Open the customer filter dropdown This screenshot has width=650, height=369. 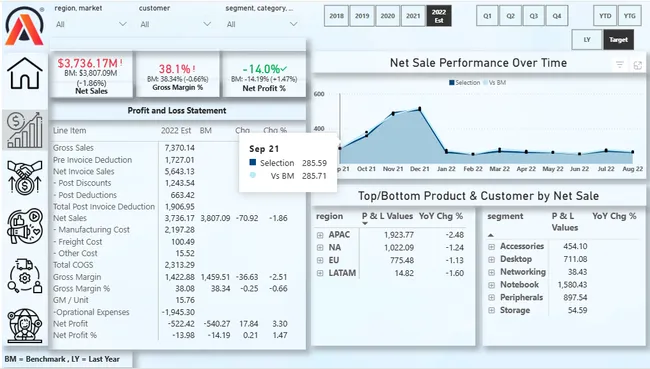point(175,24)
